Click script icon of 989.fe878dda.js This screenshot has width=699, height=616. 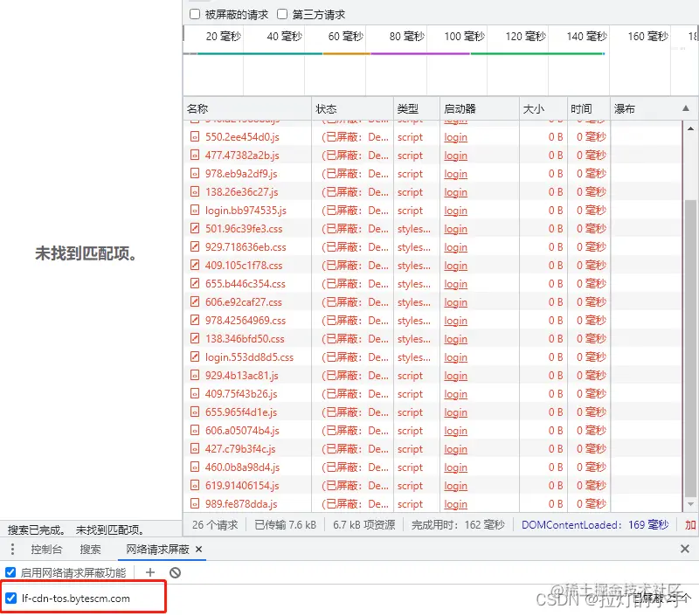pyautogui.click(x=195, y=503)
